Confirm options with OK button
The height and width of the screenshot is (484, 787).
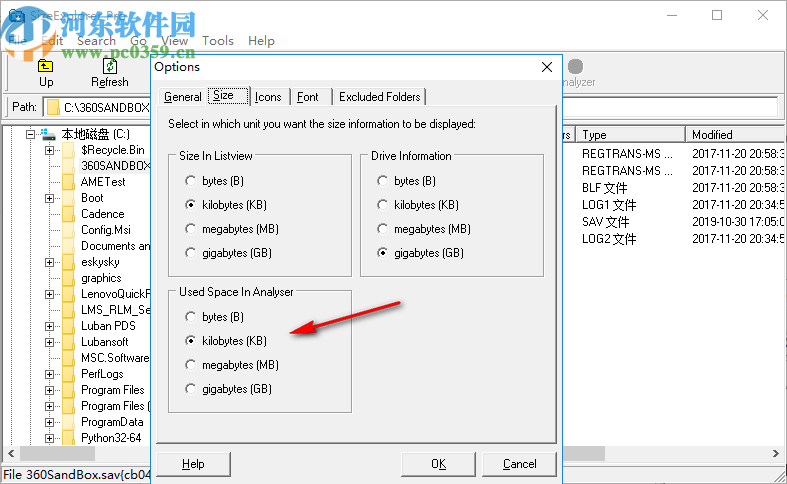pyautogui.click(x=438, y=464)
